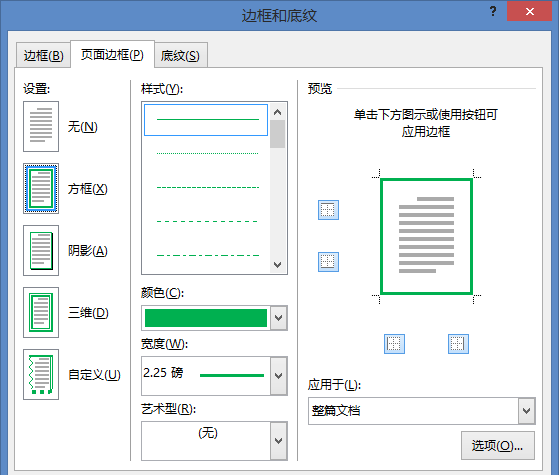Viewport: 559px width, 475px height.
Task: Click the green color swatch field
Action: pyautogui.click(x=206, y=318)
